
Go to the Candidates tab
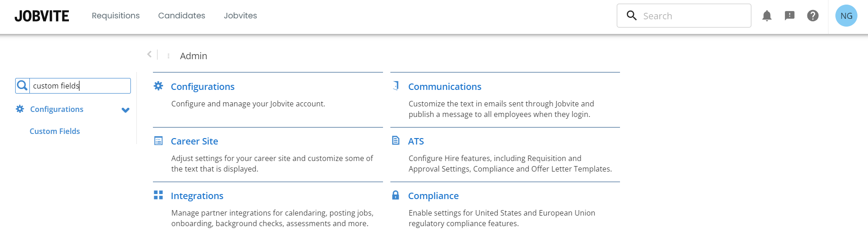pyautogui.click(x=181, y=16)
